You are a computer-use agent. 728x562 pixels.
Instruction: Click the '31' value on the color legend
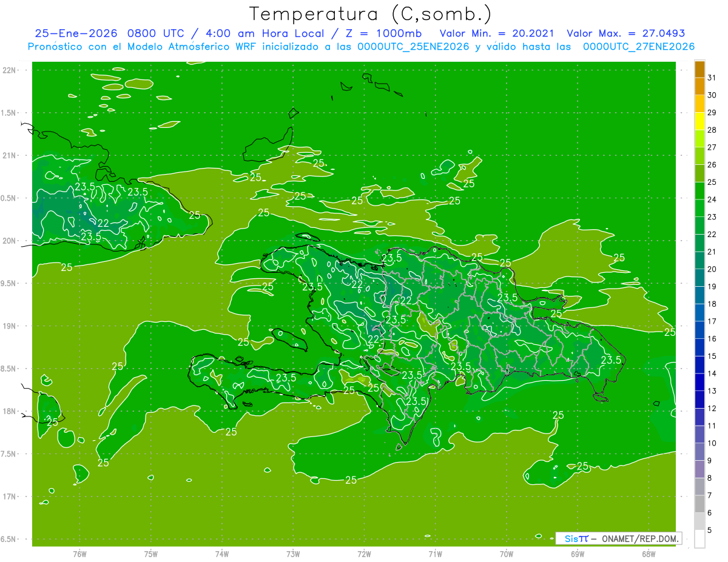[712, 78]
